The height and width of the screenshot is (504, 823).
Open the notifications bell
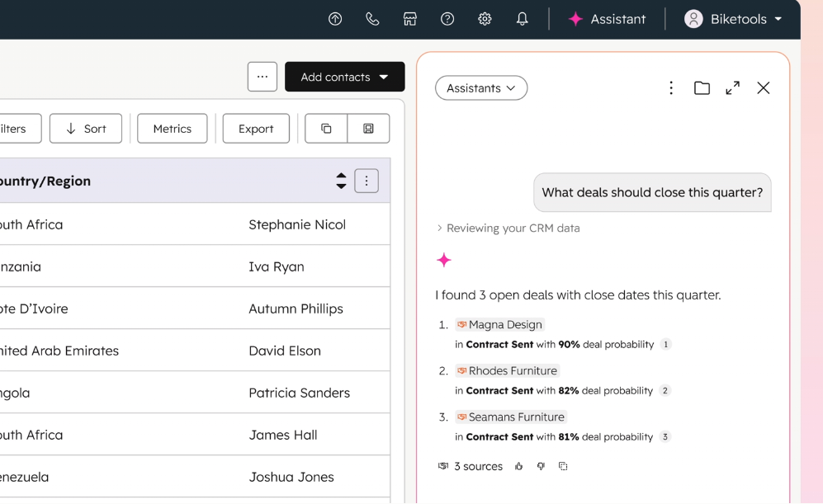[x=522, y=20]
